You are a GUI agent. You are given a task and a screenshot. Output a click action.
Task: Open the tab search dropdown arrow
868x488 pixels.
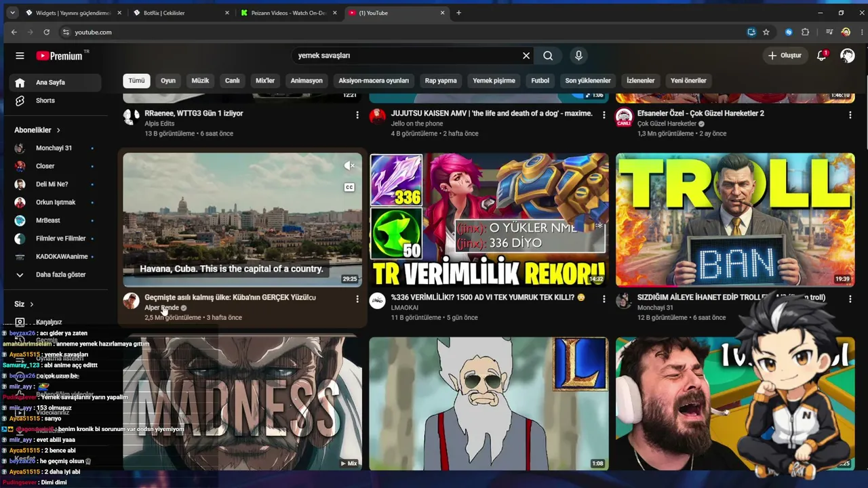12,12
